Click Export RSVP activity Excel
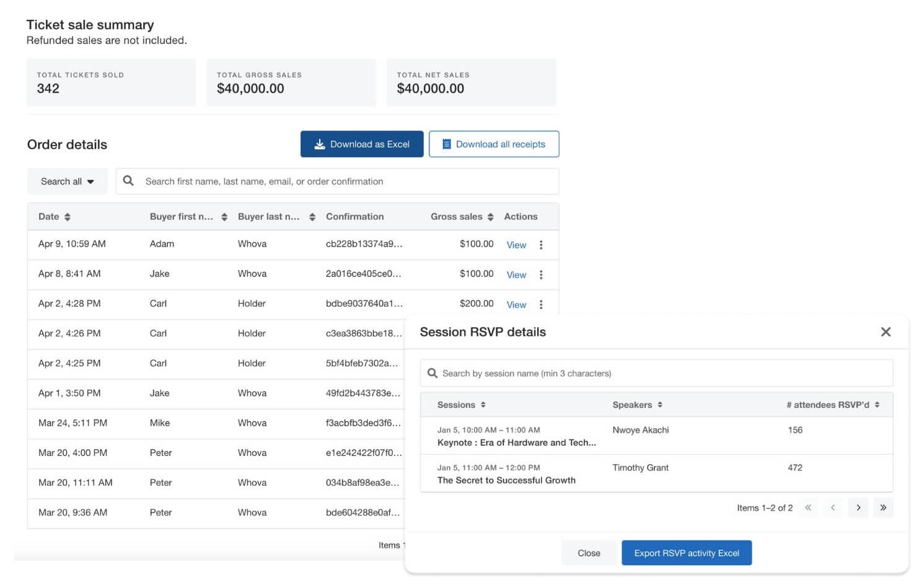 click(687, 553)
